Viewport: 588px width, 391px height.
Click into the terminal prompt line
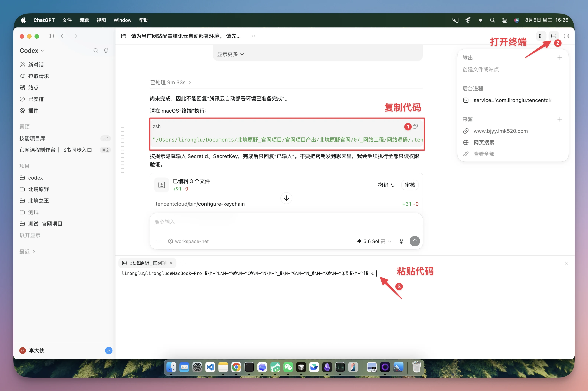tap(249, 274)
